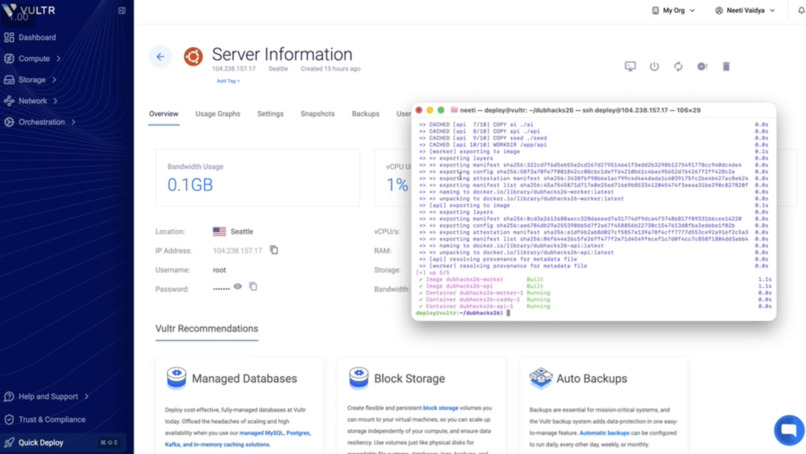The width and height of the screenshot is (806, 454).
Task: Click the Block Storage card icon
Action: coord(358,378)
